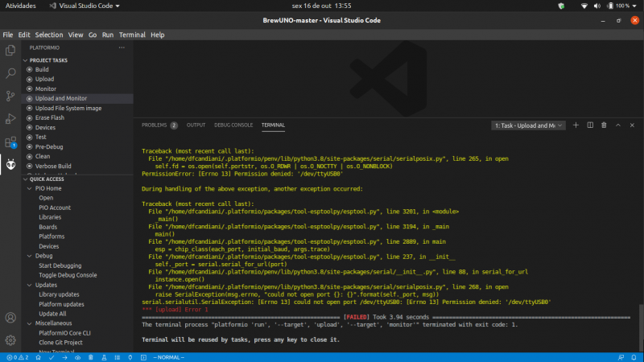Open PIO Account in Quick Access
Image resolution: width=644 pixels, height=362 pixels.
[55, 208]
